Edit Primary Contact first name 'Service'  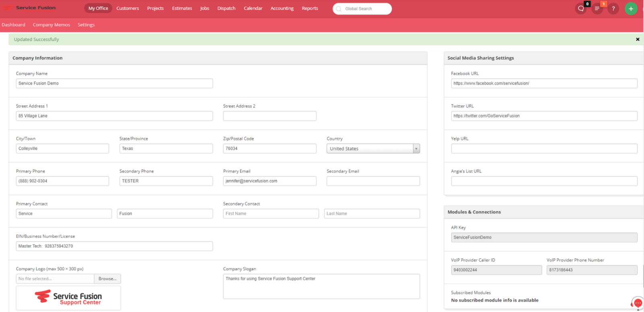pos(64,214)
